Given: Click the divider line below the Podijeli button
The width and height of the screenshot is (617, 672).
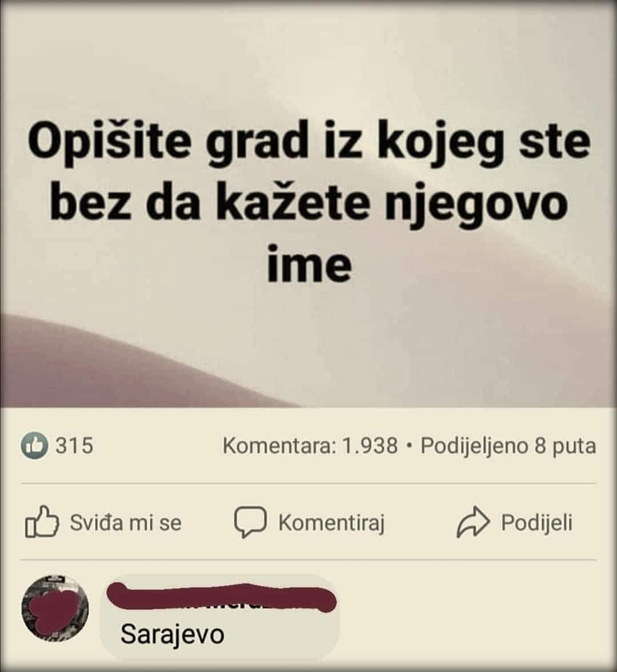Looking at the screenshot, I should click(308, 560).
